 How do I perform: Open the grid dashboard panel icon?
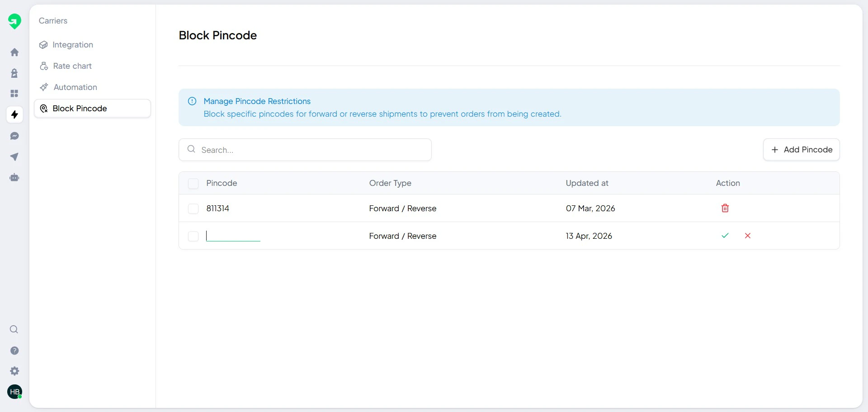14,94
